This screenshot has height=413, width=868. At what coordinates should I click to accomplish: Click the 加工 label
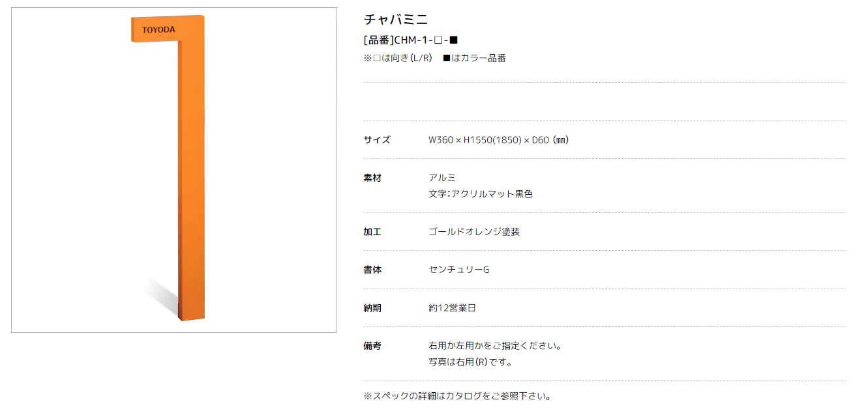pos(372,232)
